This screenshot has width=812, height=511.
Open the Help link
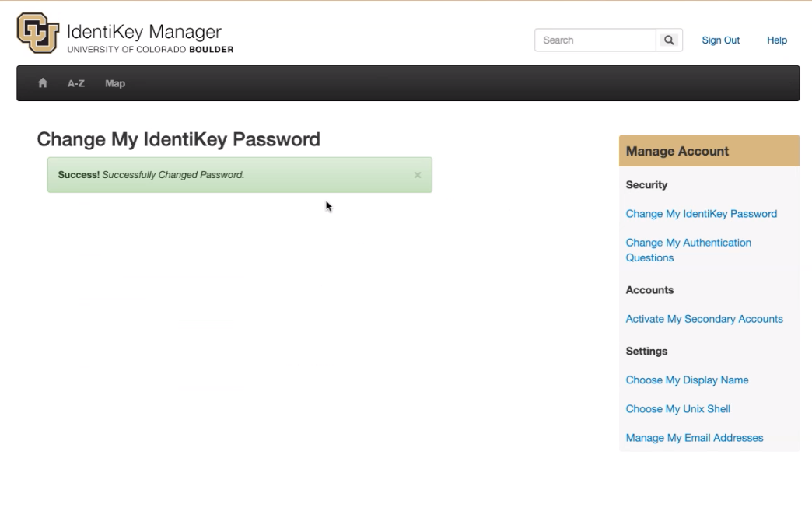(x=777, y=40)
